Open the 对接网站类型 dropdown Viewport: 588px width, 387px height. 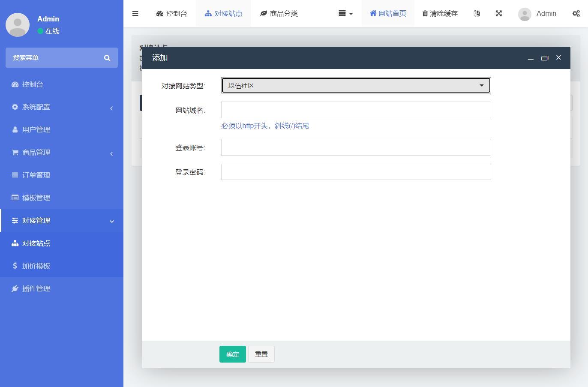[356, 85]
